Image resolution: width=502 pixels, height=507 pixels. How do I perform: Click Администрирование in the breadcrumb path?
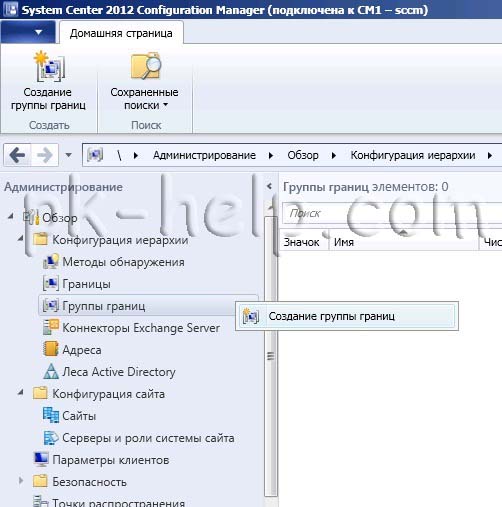click(x=204, y=155)
